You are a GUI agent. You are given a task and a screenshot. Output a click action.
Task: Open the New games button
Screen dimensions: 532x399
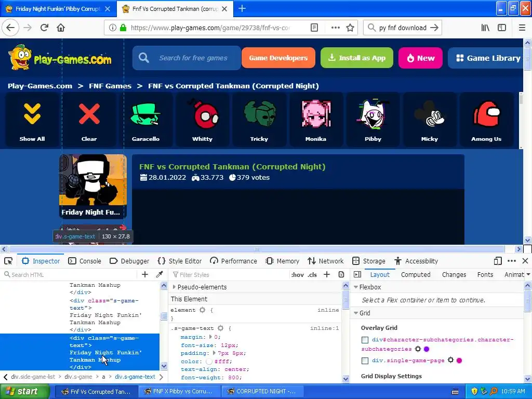pos(420,58)
